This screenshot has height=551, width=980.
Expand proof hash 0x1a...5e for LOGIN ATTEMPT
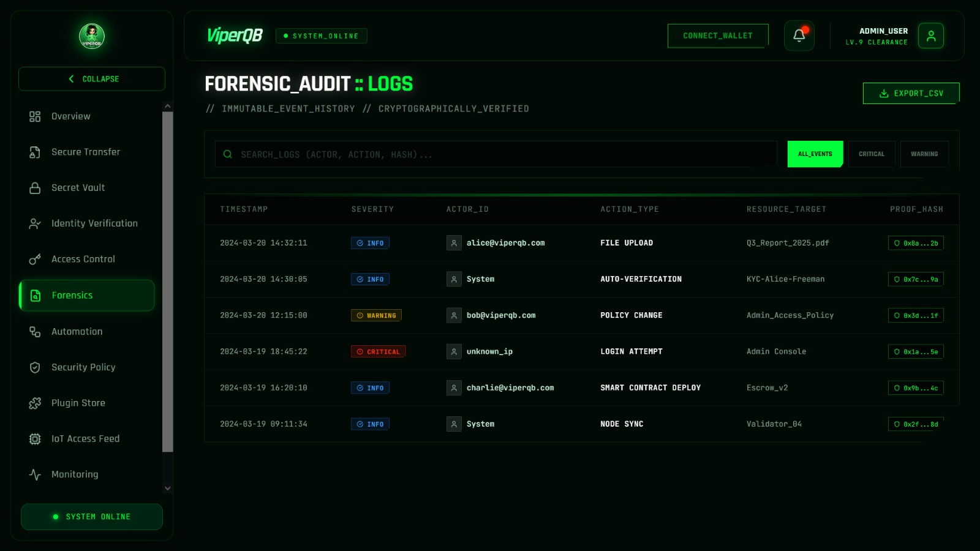pyautogui.click(x=916, y=351)
